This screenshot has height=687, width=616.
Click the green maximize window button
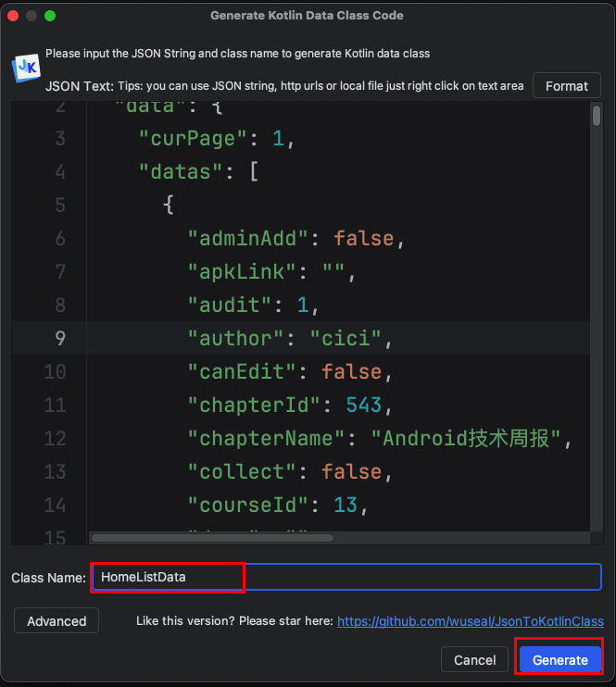[50, 16]
